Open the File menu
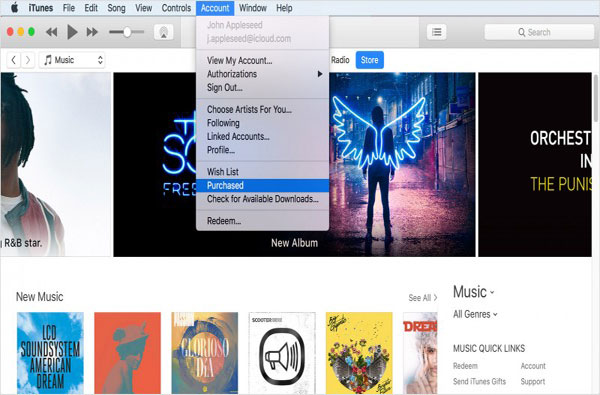 (69, 8)
